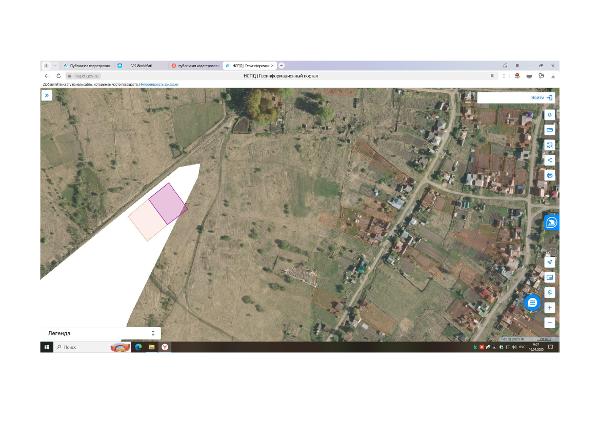The width and height of the screenshot is (600, 424).
Task: Click the red extension icon in the browser toolbar
Action: coord(517,76)
